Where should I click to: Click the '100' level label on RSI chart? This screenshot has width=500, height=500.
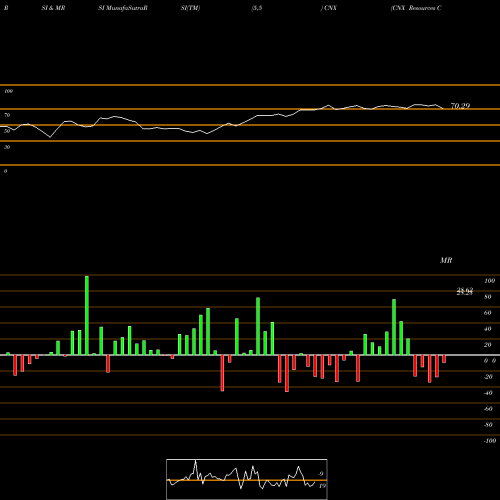[8, 91]
